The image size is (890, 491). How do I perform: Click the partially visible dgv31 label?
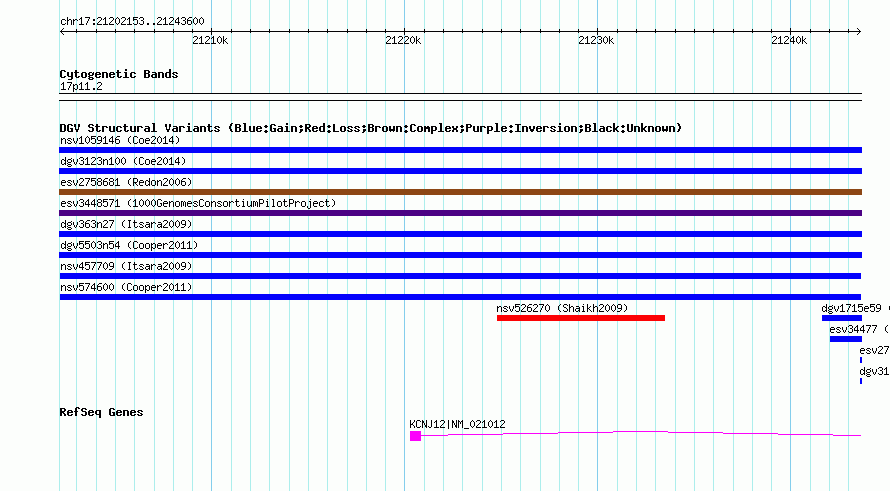point(874,371)
